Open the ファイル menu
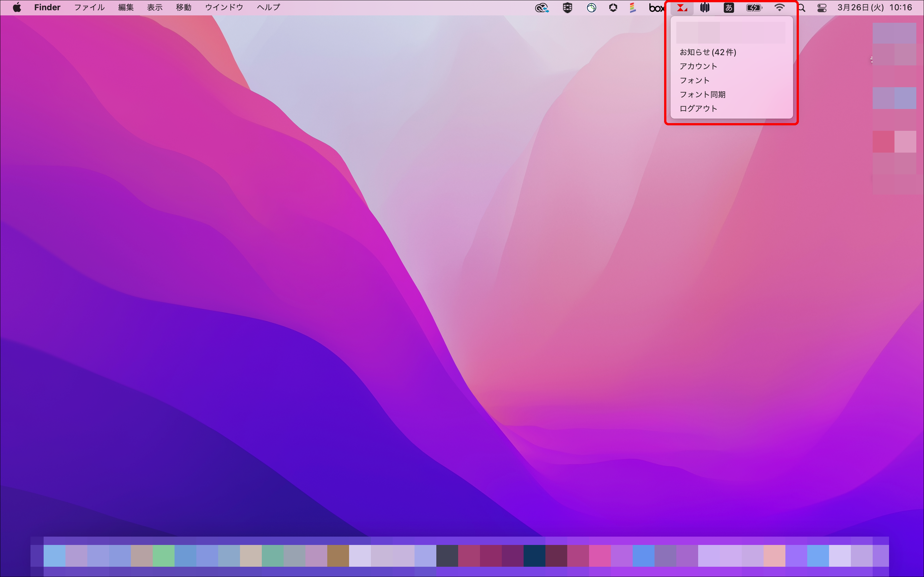Image resolution: width=924 pixels, height=577 pixels. 89,8
